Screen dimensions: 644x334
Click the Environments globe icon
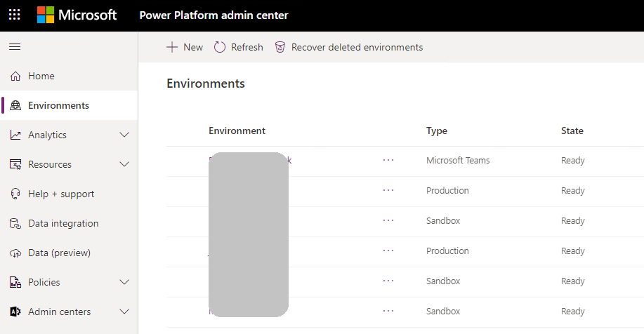pos(15,105)
